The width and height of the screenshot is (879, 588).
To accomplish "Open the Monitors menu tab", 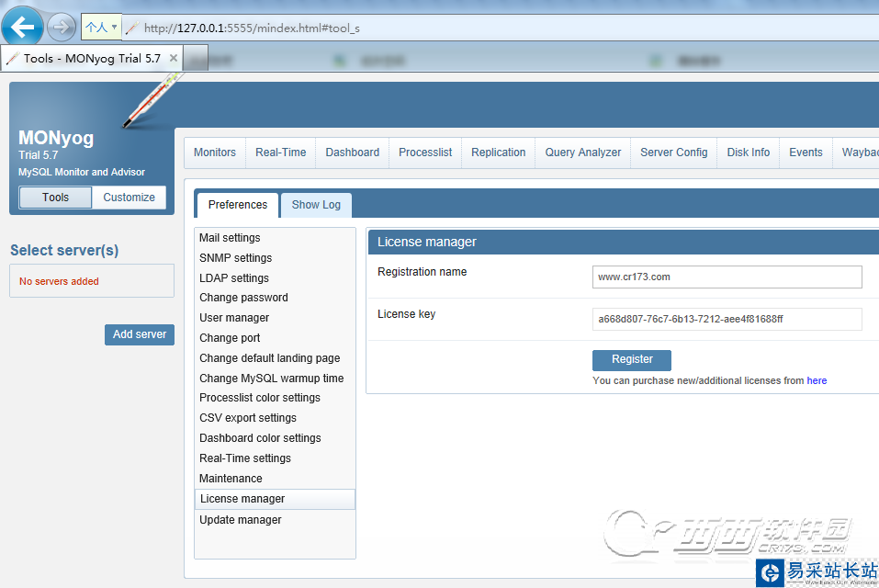I will (215, 153).
